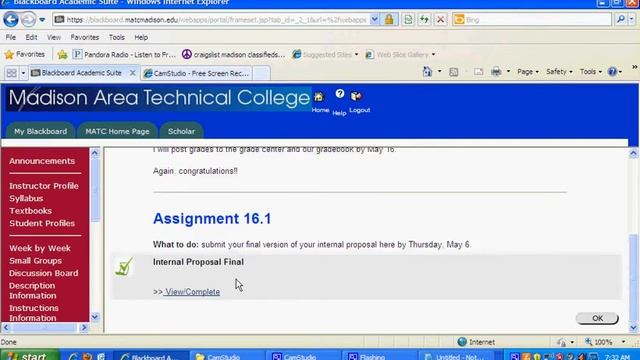Switch to the CamStudio - Free Screen Rec tab

click(x=196, y=73)
